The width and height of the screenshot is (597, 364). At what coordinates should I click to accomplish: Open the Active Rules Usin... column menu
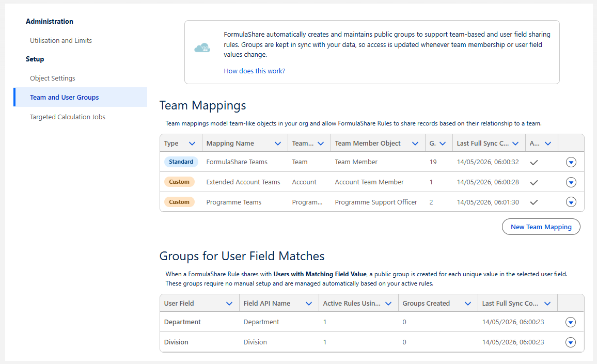[x=388, y=304]
